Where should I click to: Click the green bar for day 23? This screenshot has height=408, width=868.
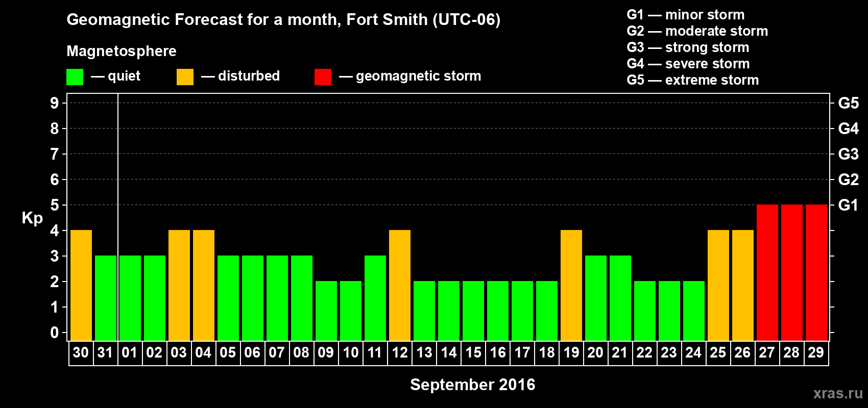669,311
